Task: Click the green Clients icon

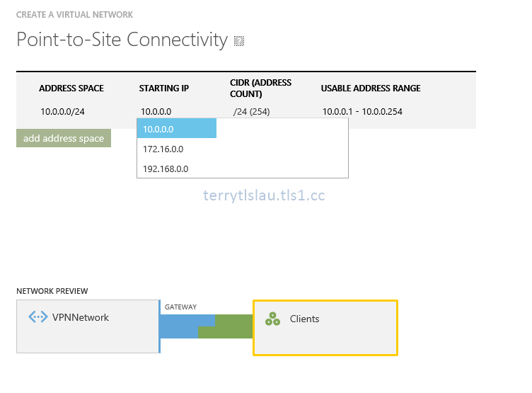Action: point(272,319)
